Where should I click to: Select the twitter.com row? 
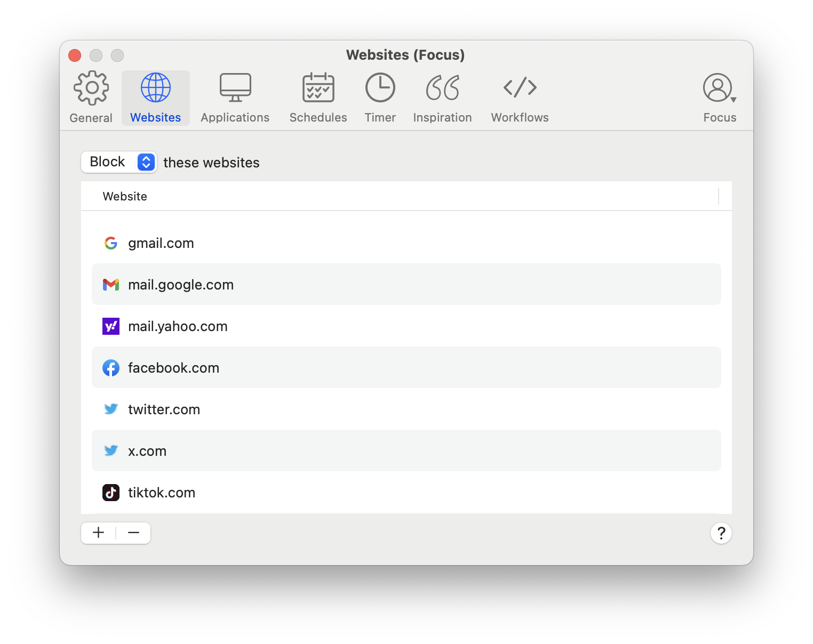[x=164, y=409]
